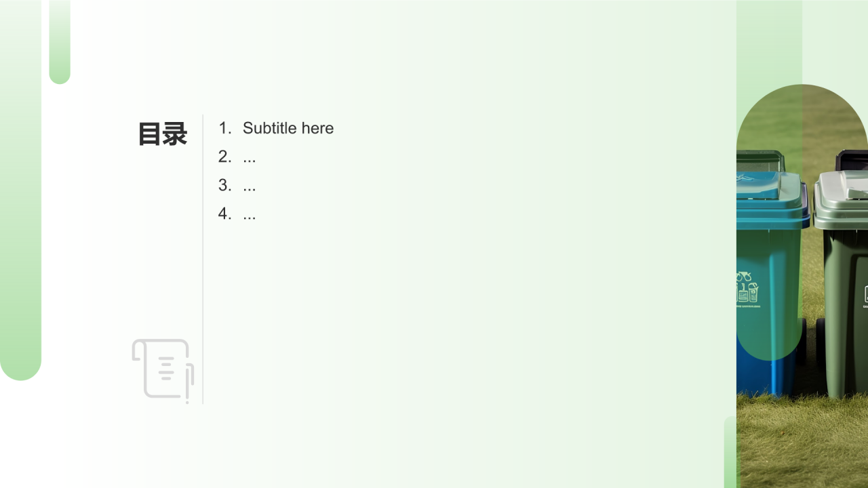
Task: Click the white label on the green bin
Action: pos(866,294)
